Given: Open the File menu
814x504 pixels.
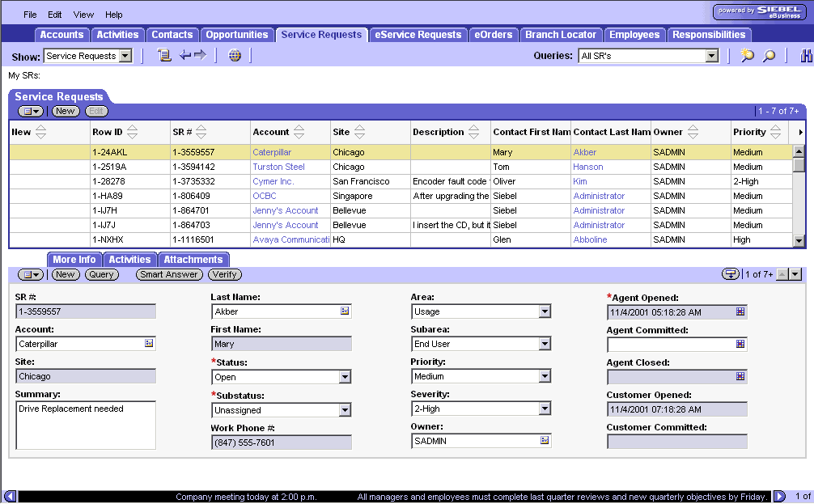Looking at the screenshot, I should (30, 15).
